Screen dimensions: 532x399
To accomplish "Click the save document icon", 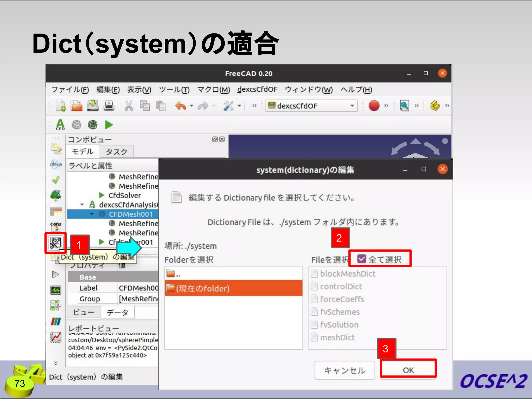I will (93, 105).
